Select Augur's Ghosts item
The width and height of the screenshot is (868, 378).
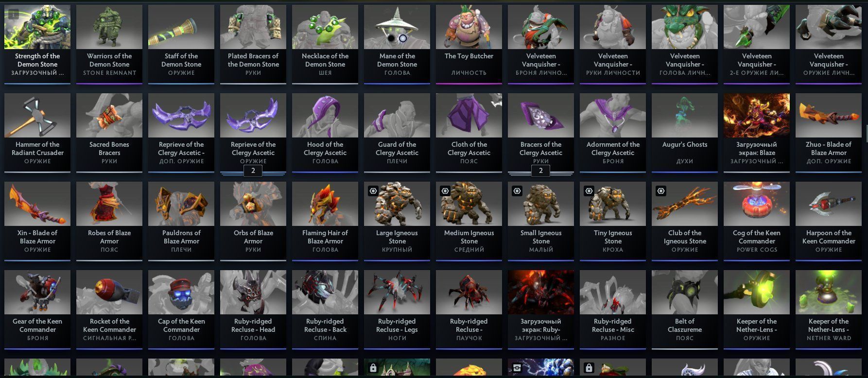[x=685, y=132]
